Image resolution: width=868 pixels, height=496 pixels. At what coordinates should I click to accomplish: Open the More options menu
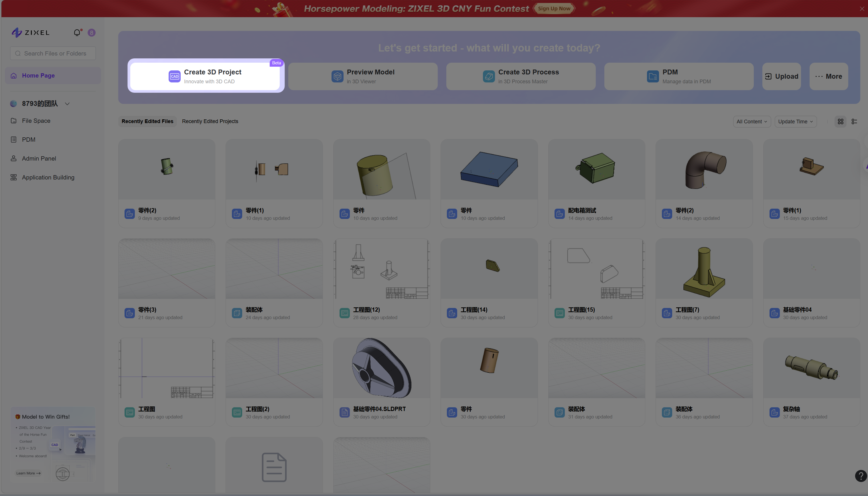coord(828,76)
